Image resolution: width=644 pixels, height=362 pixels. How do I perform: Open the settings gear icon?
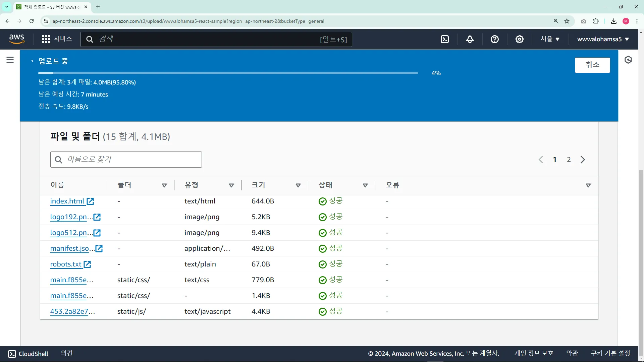coord(519,39)
